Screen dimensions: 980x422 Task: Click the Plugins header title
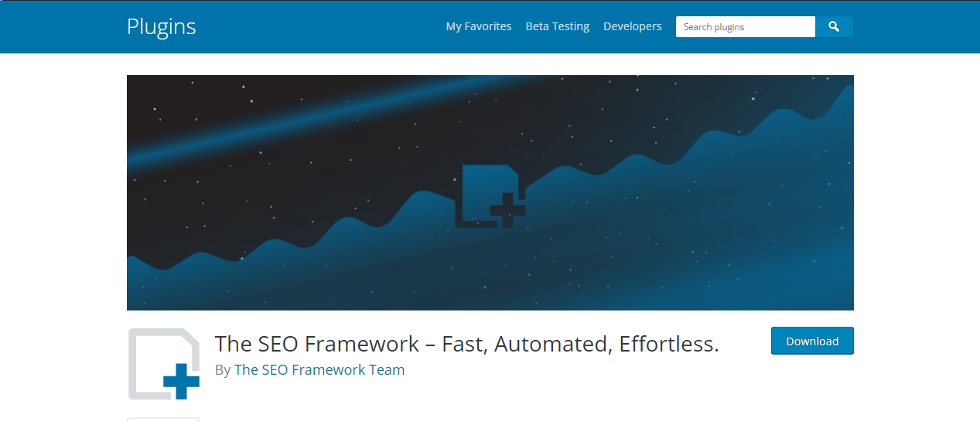162,26
